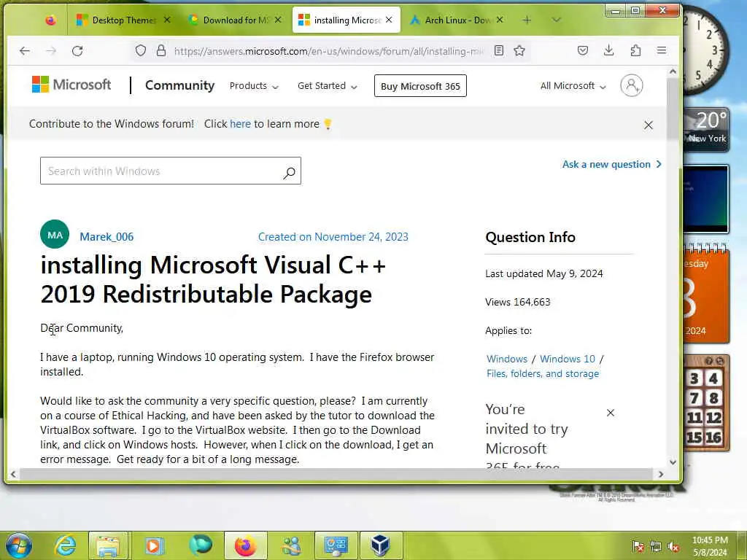Open a new tab with plus button
The image size is (747, 560).
[x=527, y=20]
